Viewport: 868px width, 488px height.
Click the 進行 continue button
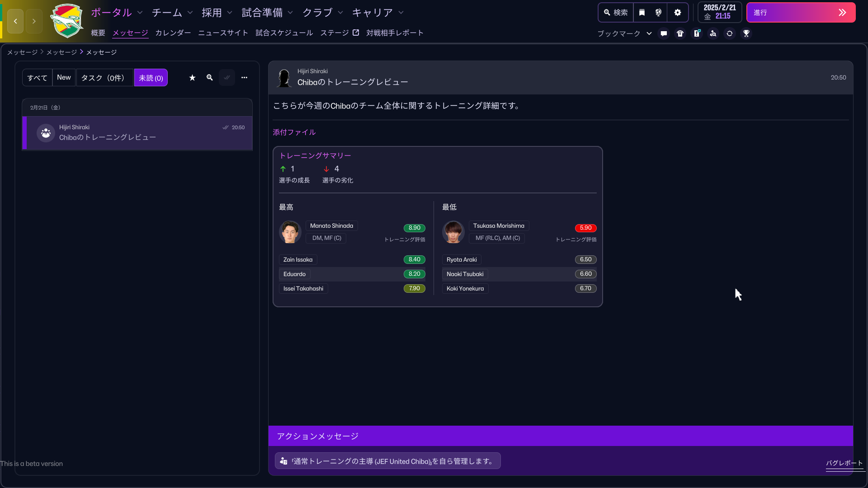[x=801, y=13]
